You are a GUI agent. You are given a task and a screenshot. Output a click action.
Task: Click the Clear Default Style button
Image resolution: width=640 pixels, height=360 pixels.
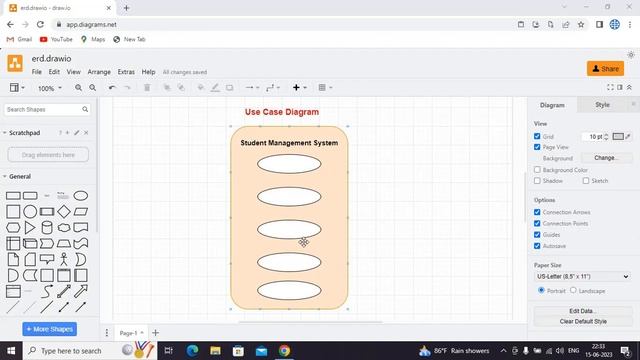click(x=583, y=321)
